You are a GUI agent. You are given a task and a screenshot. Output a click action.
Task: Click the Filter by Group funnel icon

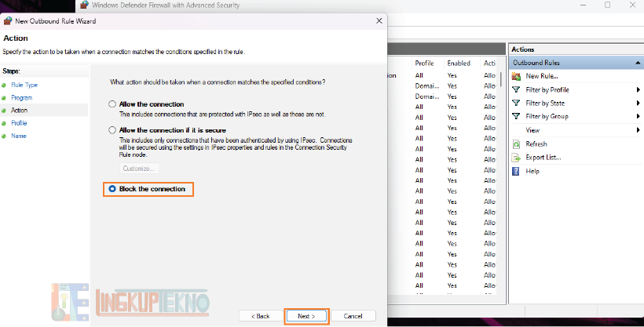click(516, 117)
